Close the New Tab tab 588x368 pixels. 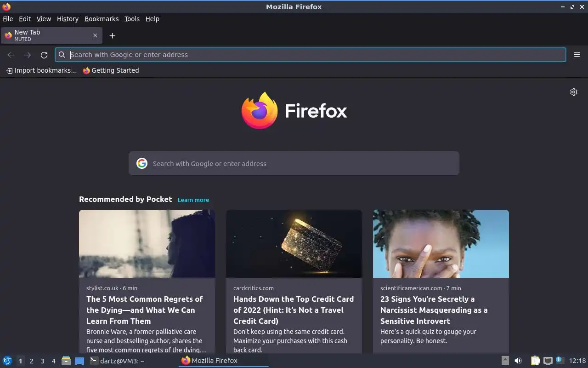pyautogui.click(x=95, y=35)
